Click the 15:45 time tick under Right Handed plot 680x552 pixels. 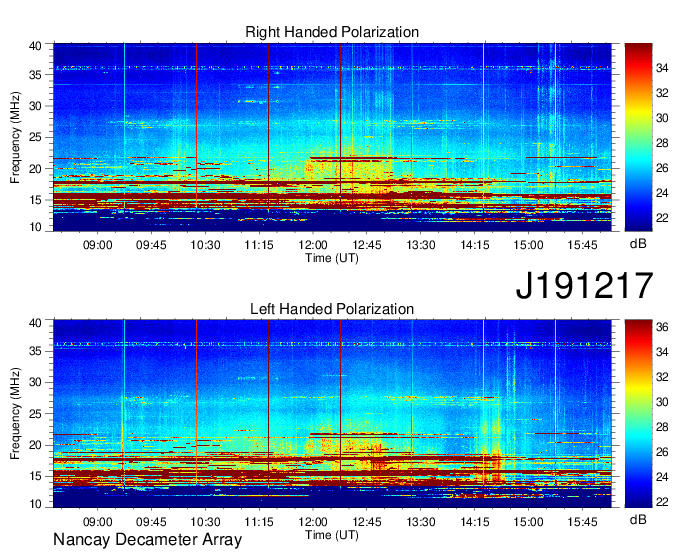coord(582,245)
